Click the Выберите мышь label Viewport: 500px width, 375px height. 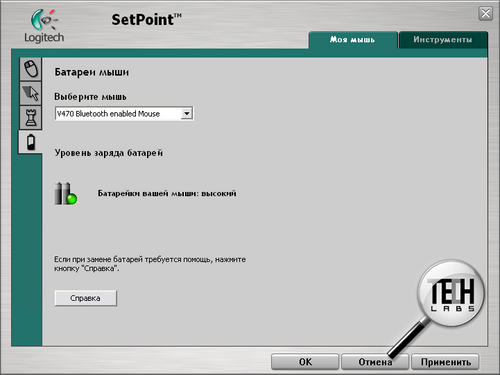(x=90, y=97)
